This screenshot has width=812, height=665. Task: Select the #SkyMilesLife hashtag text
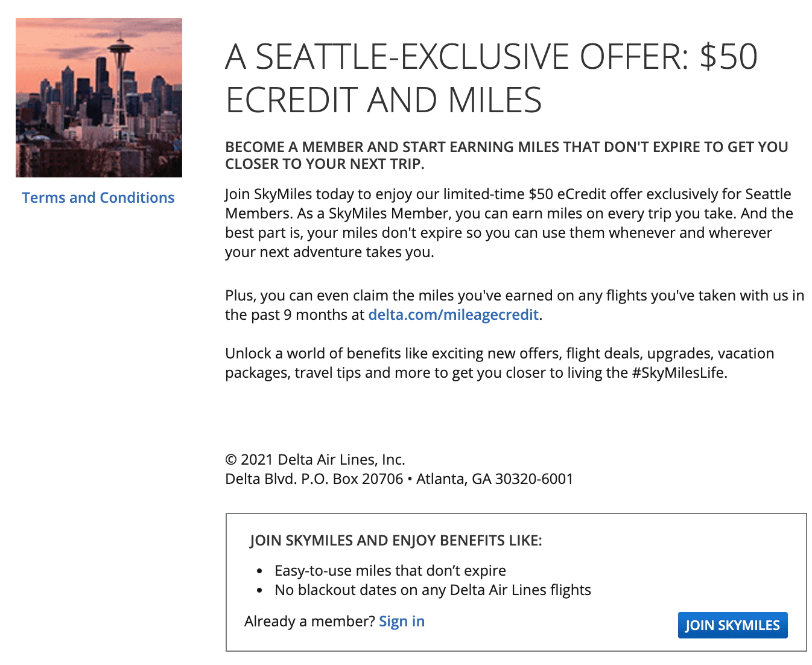[679, 373]
